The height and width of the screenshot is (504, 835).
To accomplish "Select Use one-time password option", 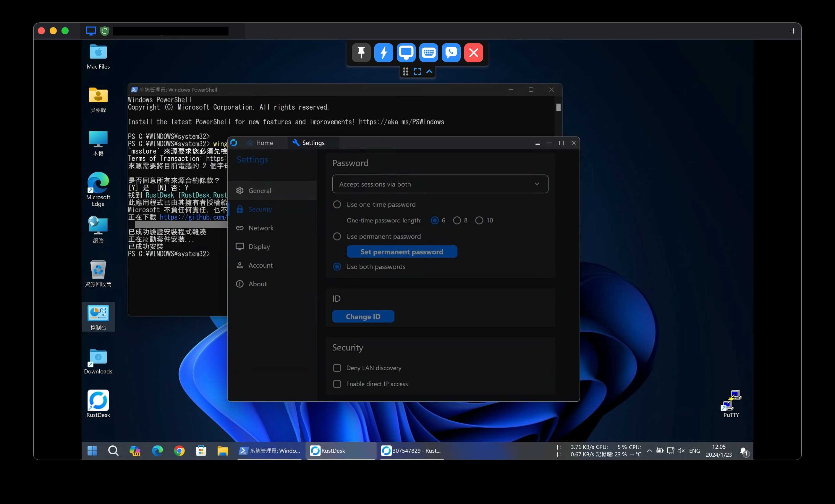I will [x=337, y=204].
